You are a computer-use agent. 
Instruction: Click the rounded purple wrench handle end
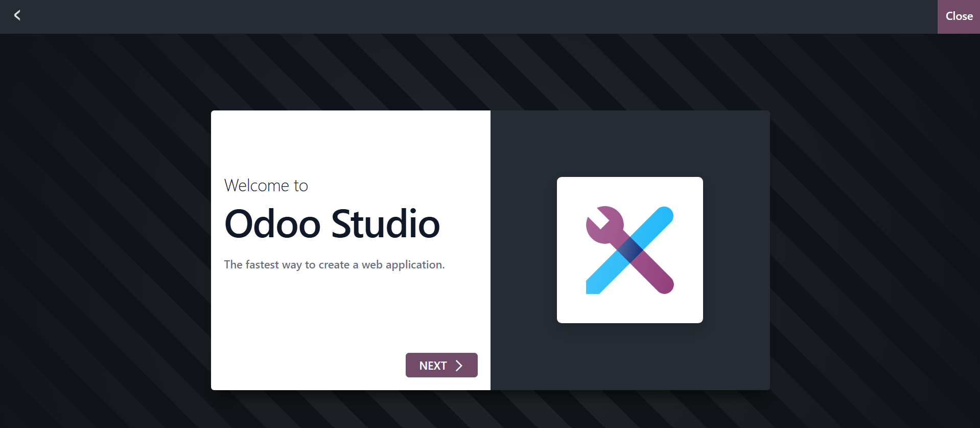coord(663,284)
